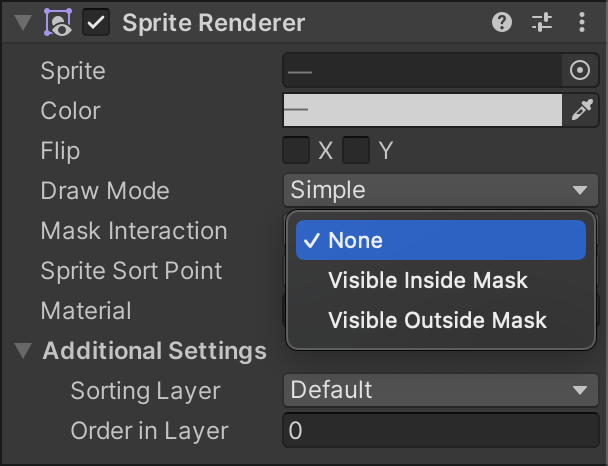The image size is (608, 466).
Task: Toggle Flip Y checkbox
Action: pyautogui.click(x=356, y=150)
